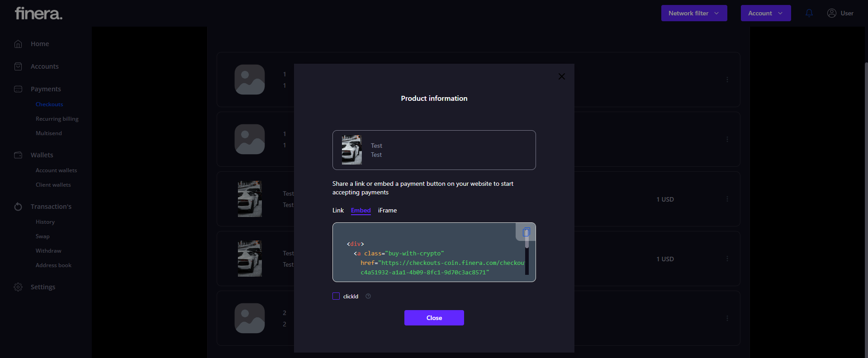Image resolution: width=868 pixels, height=358 pixels.
Task: Open the Network filter dropdown
Action: [694, 13]
